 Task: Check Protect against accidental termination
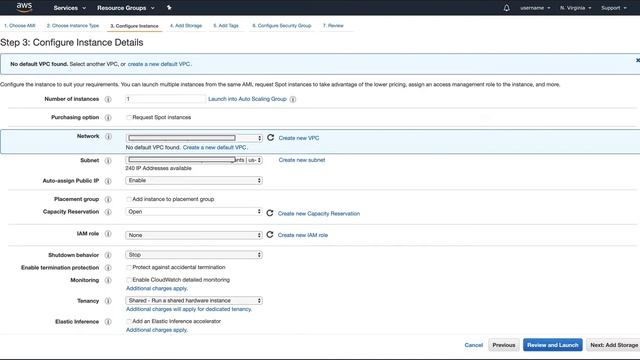pyautogui.click(x=129, y=267)
